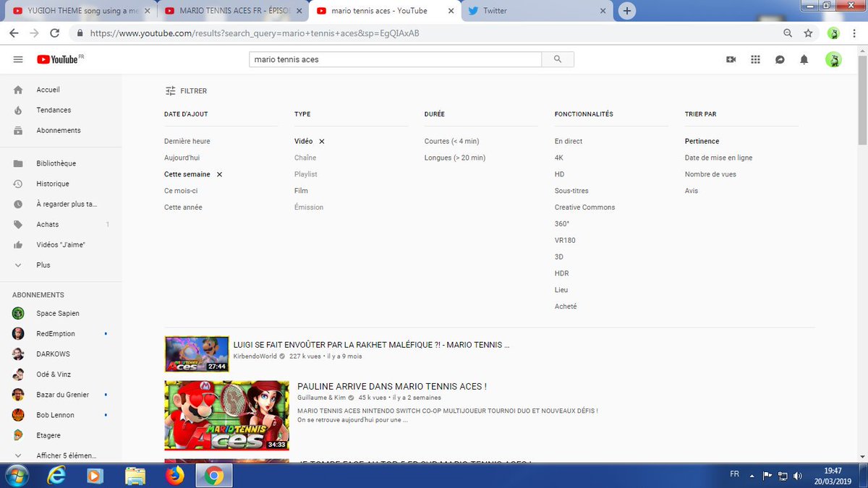The image size is (868, 488).
Task: Click the search magnifier button
Action: coord(557,59)
